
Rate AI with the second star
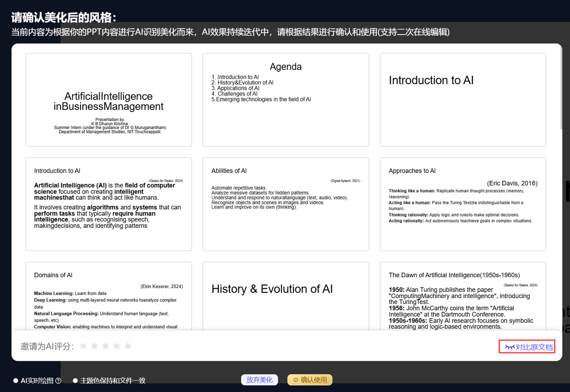coord(94,346)
